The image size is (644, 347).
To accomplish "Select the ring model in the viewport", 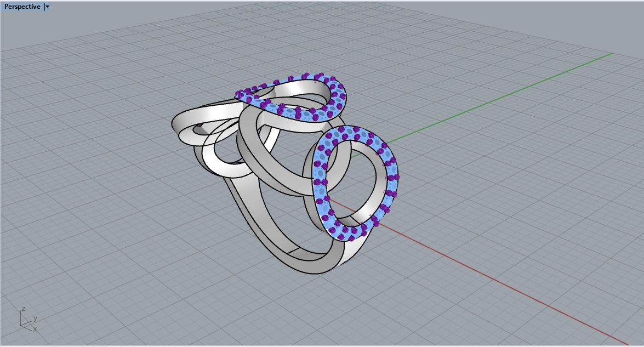I will pos(285,173).
